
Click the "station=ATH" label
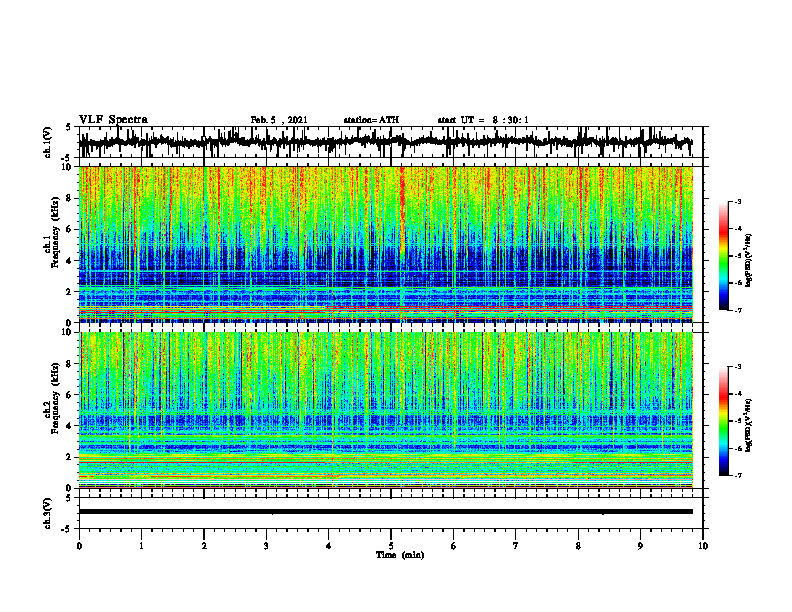point(371,120)
